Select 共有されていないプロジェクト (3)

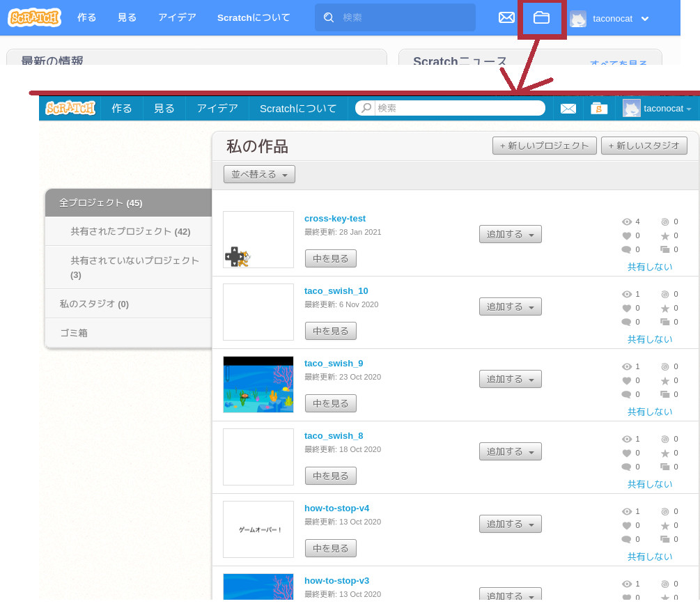pos(129,267)
